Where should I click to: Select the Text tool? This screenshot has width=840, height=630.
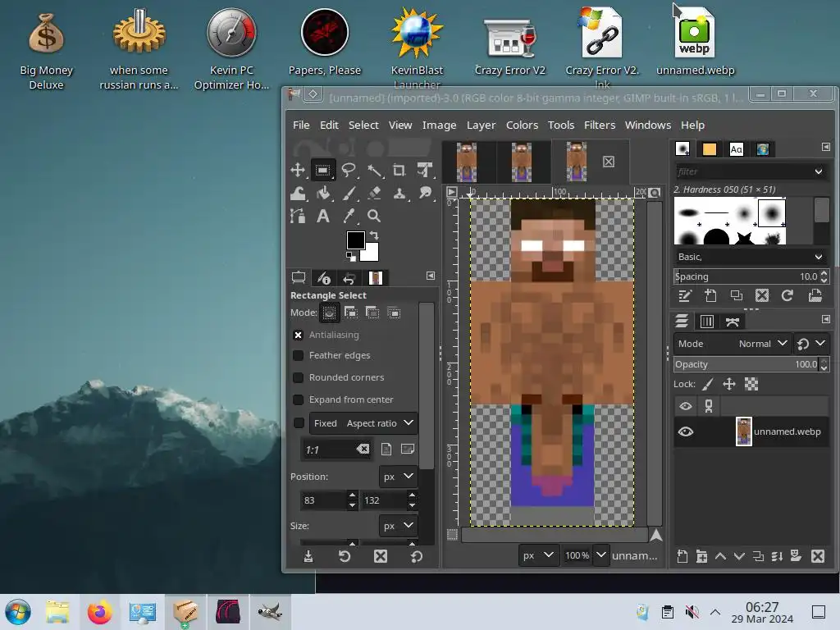pos(323,217)
